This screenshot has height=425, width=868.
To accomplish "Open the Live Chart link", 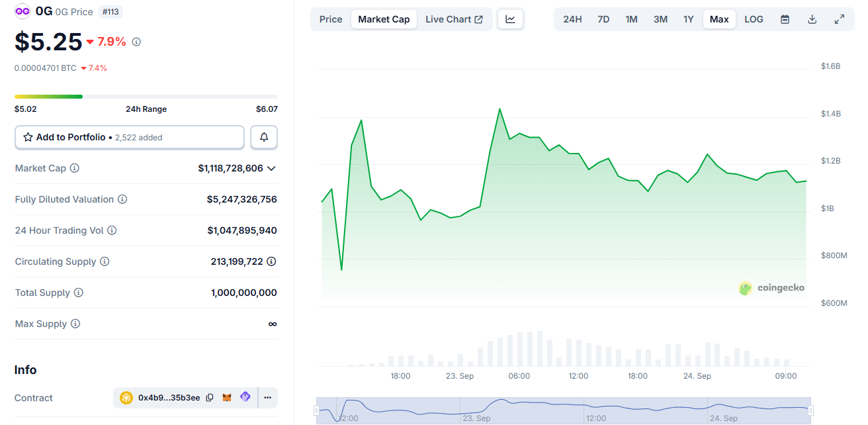I will point(454,19).
